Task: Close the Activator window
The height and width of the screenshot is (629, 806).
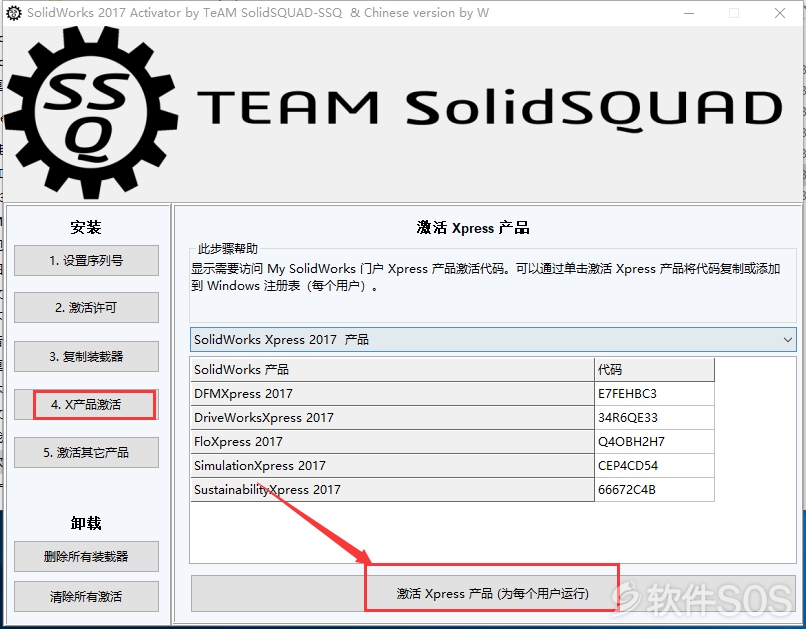Action: pyautogui.click(x=780, y=13)
